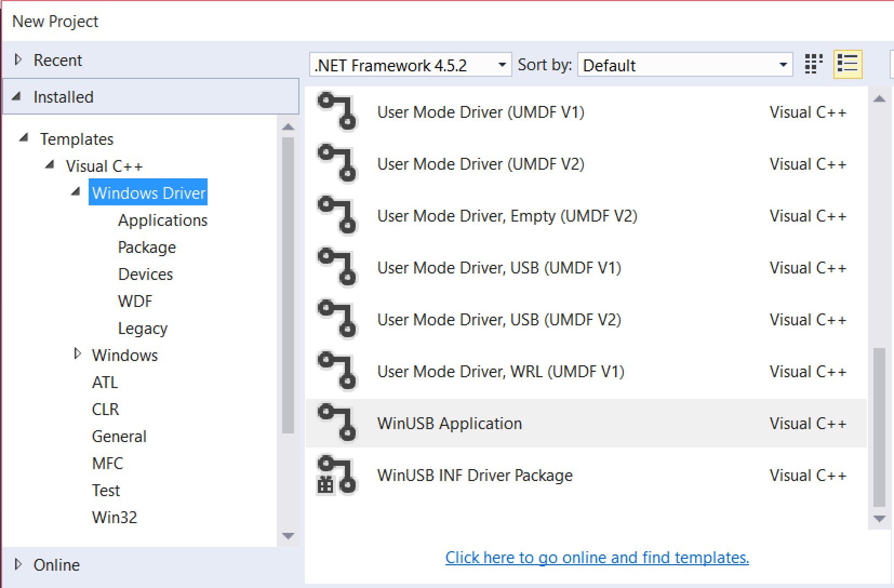Click Visual C++ language of WinUSB INF Driver Package
Viewport: 894px width, 588px height.
point(808,475)
